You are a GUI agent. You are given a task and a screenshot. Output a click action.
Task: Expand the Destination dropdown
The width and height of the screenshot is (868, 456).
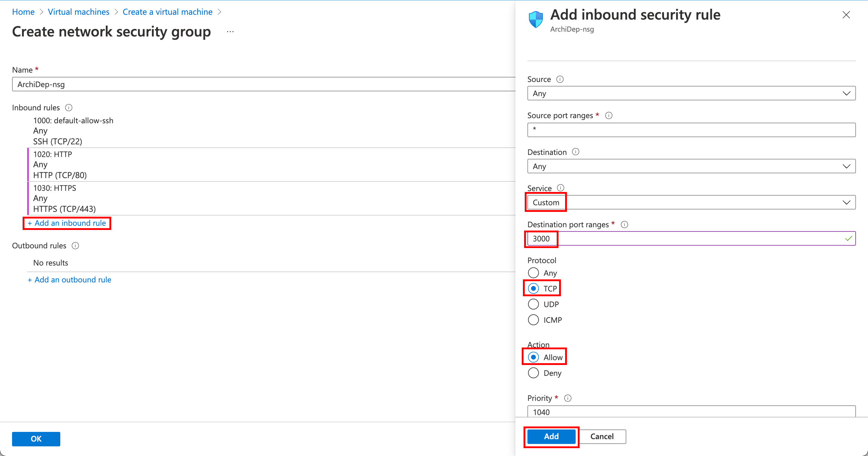(691, 166)
